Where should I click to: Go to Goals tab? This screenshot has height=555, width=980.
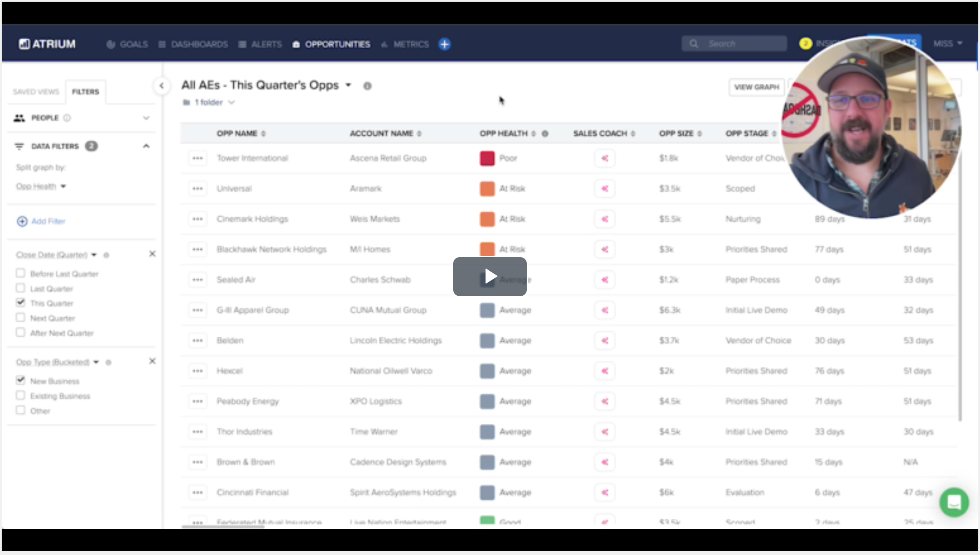[x=127, y=44]
